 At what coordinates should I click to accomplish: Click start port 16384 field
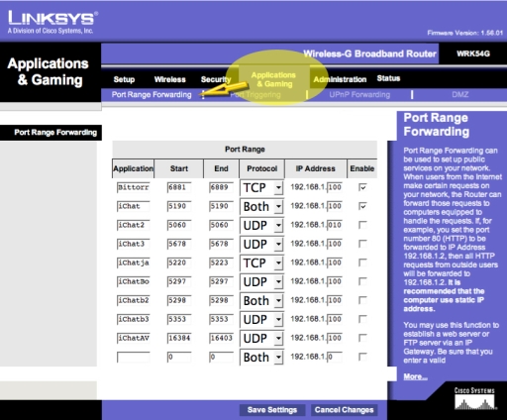coord(179,338)
